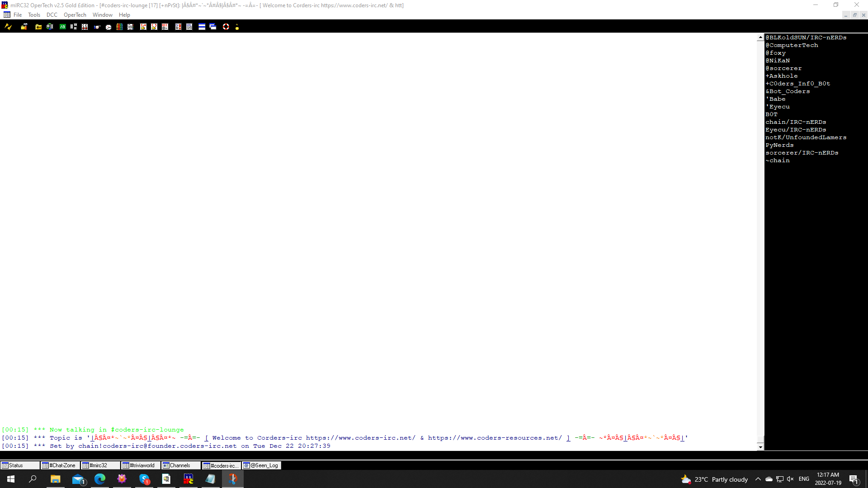
Task: Click the Connect lightning bolt icon
Action: click(x=8, y=27)
